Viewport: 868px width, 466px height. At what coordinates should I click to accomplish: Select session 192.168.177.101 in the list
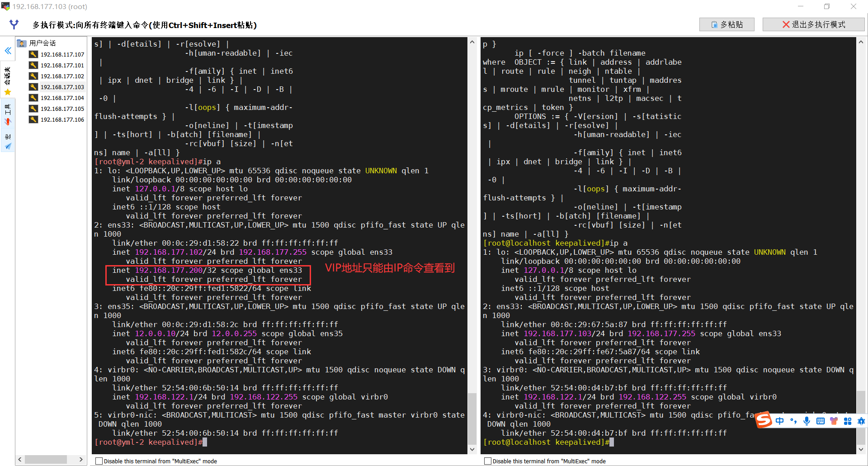62,65
